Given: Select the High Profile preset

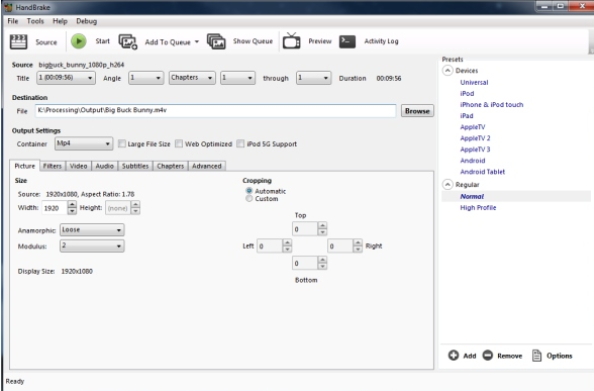Looking at the screenshot, I should (x=478, y=208).
